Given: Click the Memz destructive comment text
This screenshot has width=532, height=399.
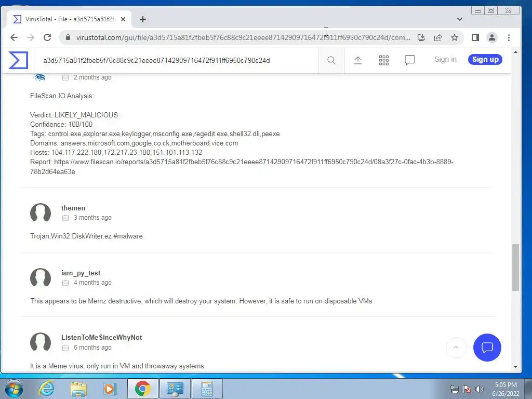Looking at the screenshot, I should pos(201,301).
